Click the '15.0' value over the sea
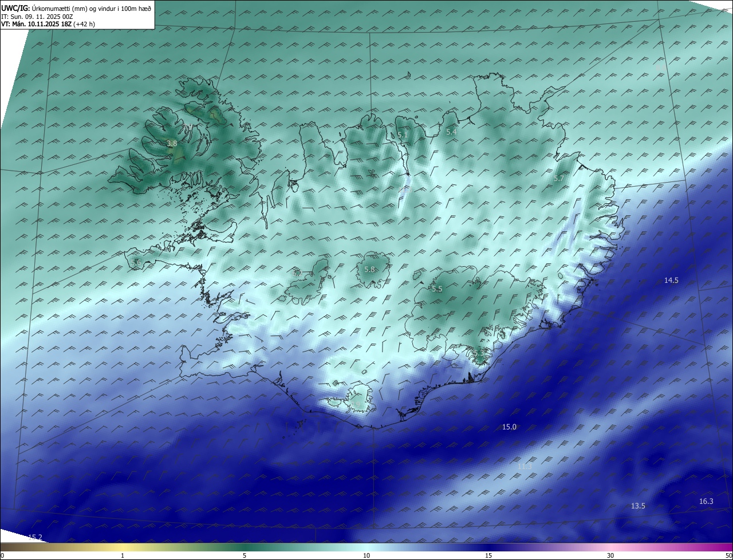Screen dimensions: 733x560 pos(509,427)
